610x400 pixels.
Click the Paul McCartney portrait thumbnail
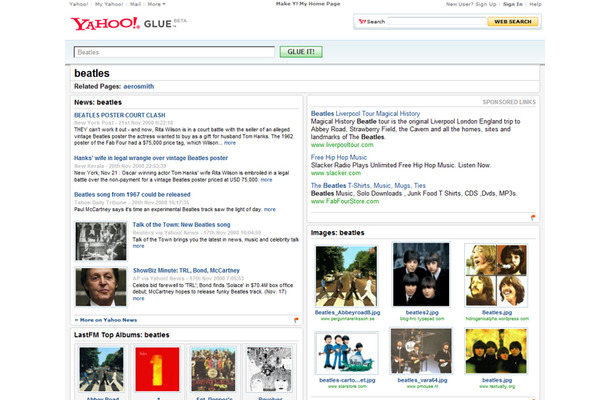[x=101, y=287]
